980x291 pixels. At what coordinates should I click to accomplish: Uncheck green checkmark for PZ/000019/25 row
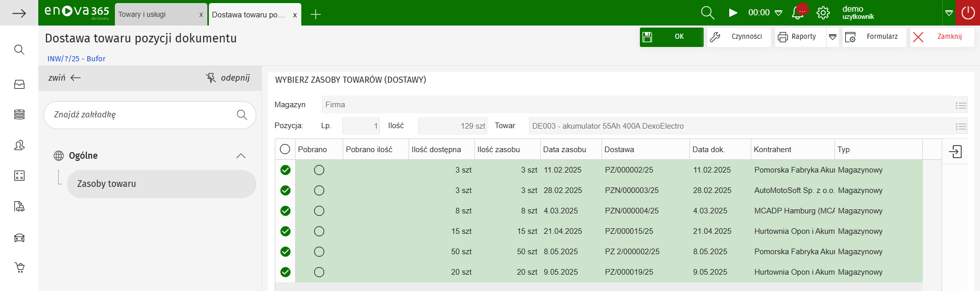(x=285, y=272)
